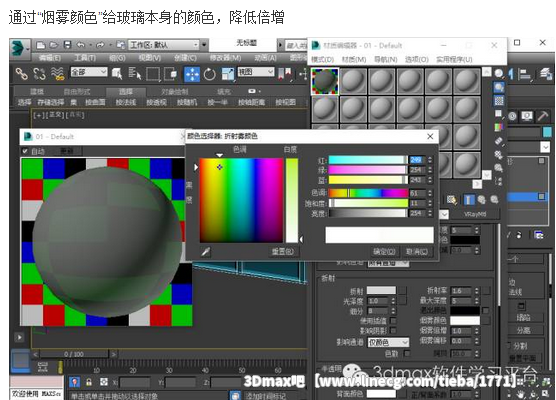Switch to the 选择 ribbon tab
Viewport: 556px width, 400px height.
click(x=126, y=92)
